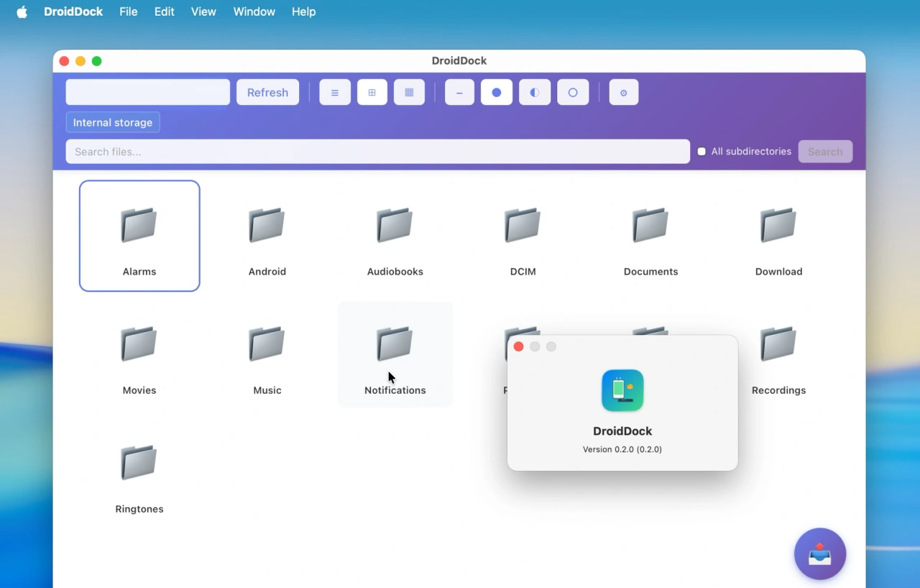
Task: Click the filled circle display option
Action: 496,92
